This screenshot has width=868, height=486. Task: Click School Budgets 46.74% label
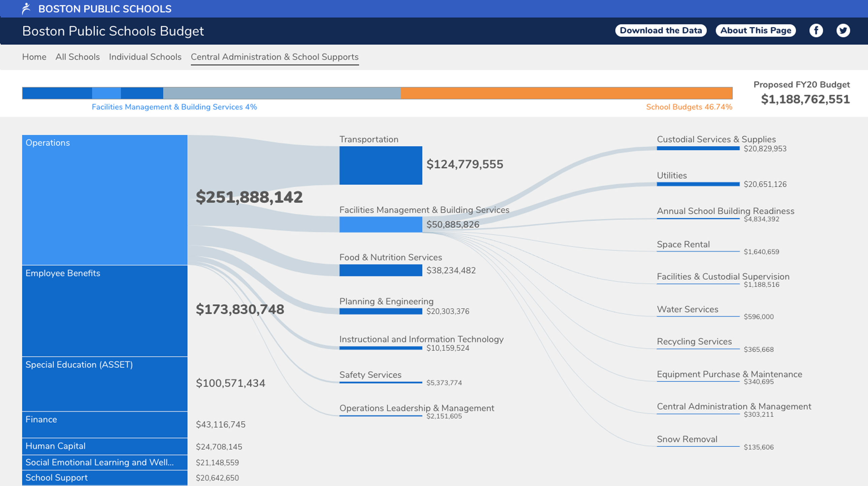click(x=689, y=107)
